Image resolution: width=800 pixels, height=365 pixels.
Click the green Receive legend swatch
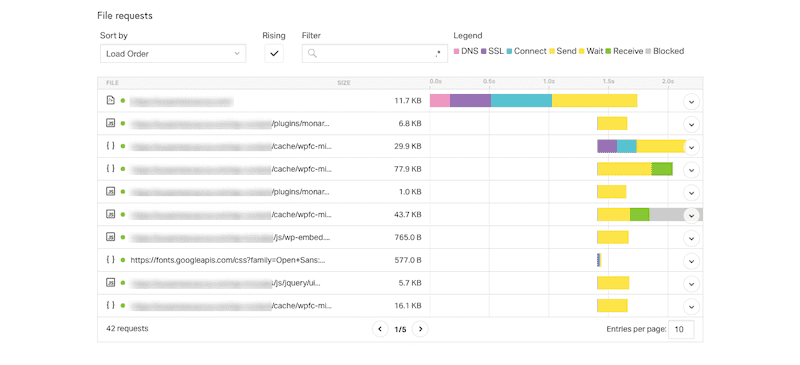tap(609, 52)
